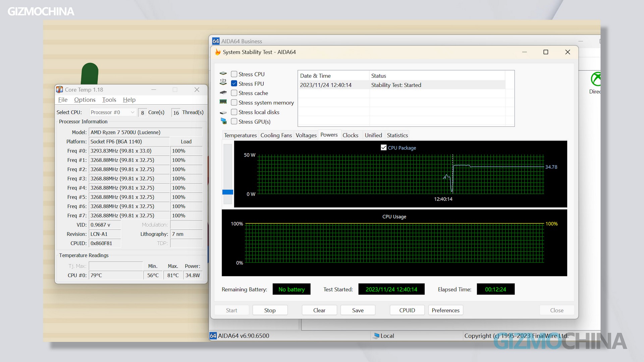Enable the Stress GPU(s) checkbox
644x362 pixels.
tap(234, 121)
